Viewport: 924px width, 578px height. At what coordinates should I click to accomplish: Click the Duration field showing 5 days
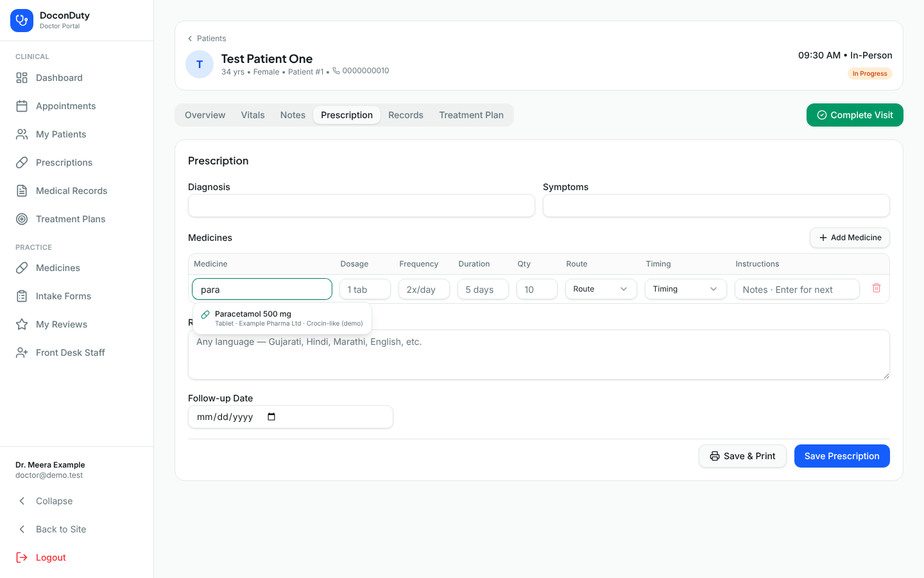pos(483,289)
